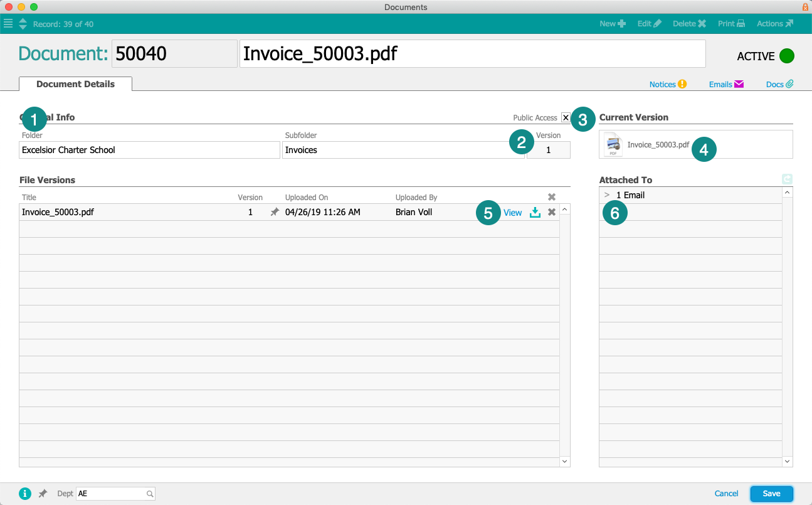Image resolution: width=812 pixels, height=505 pixels.
Task: Click the Uploaded By column header
Action: pyautogui.click(x=416, y=198)
